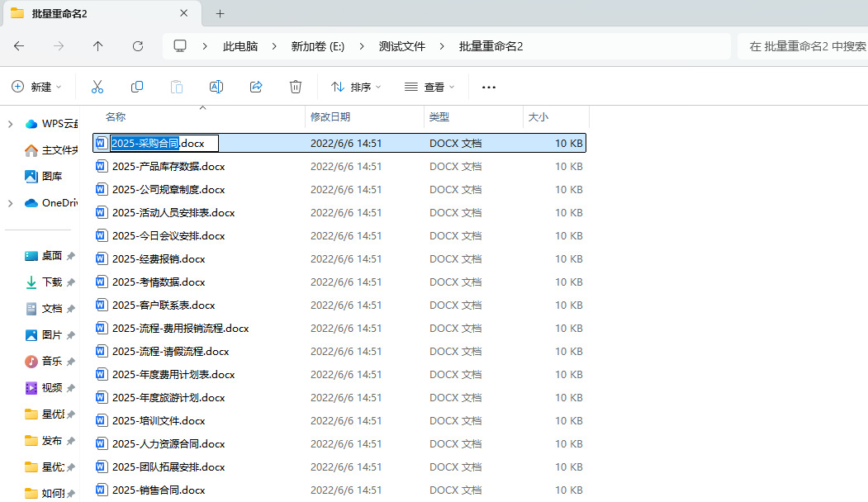Click in the search box 在 批量重命名2 中搜索

tap(803, 46)
